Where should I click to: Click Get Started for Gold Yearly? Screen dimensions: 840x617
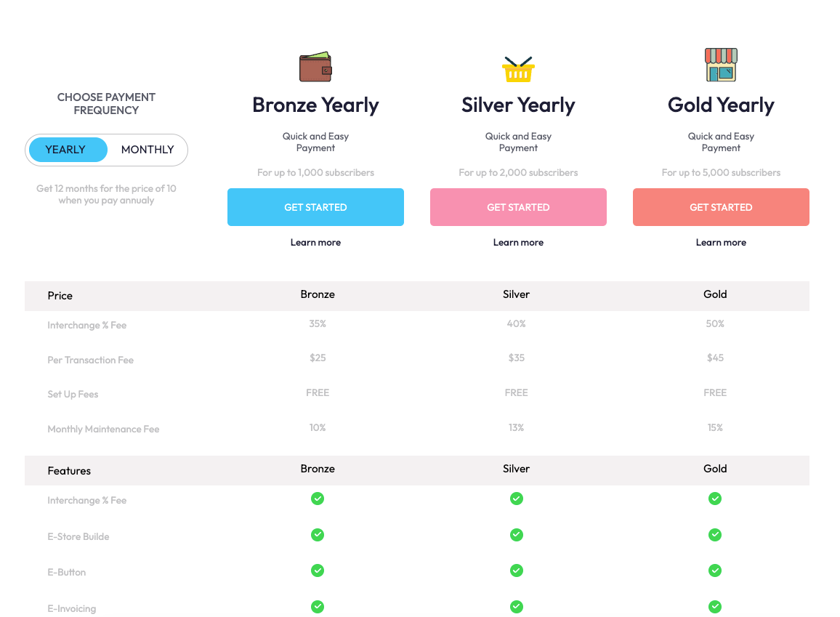click(x=721, y=207)
